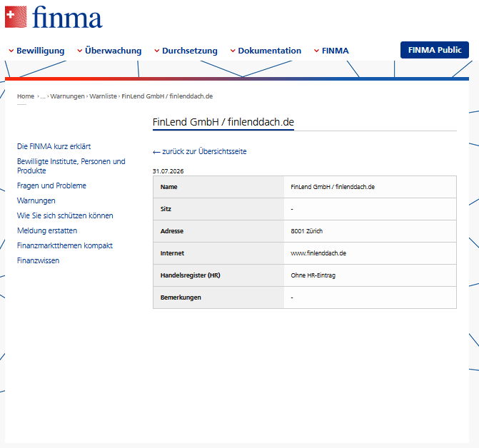Open Finanzmarktthemen kompakt sidebar link

[x=65, y=245]
